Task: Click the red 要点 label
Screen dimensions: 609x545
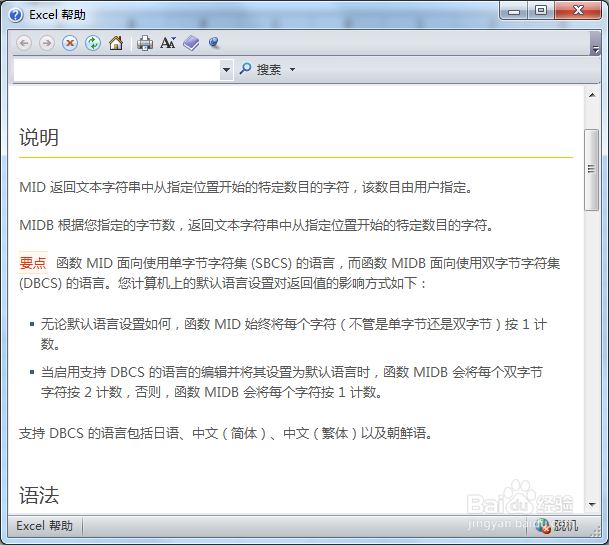Action: tap(33, 263)
